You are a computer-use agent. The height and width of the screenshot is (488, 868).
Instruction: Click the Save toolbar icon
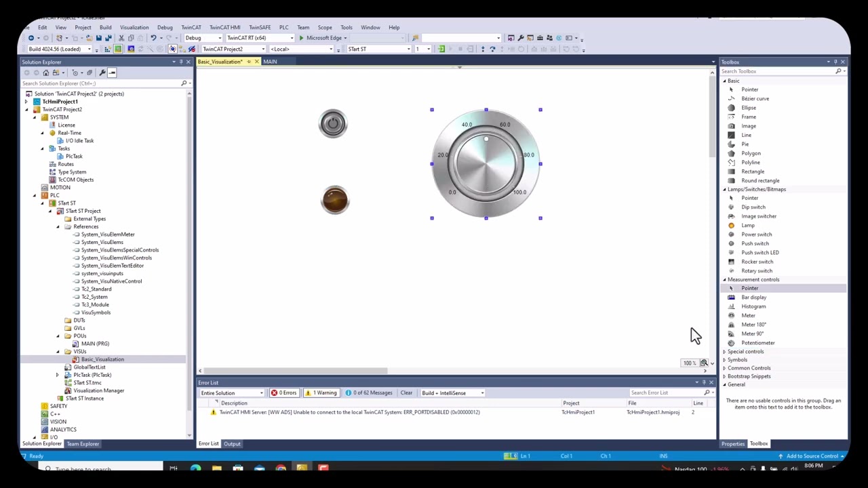98,38
